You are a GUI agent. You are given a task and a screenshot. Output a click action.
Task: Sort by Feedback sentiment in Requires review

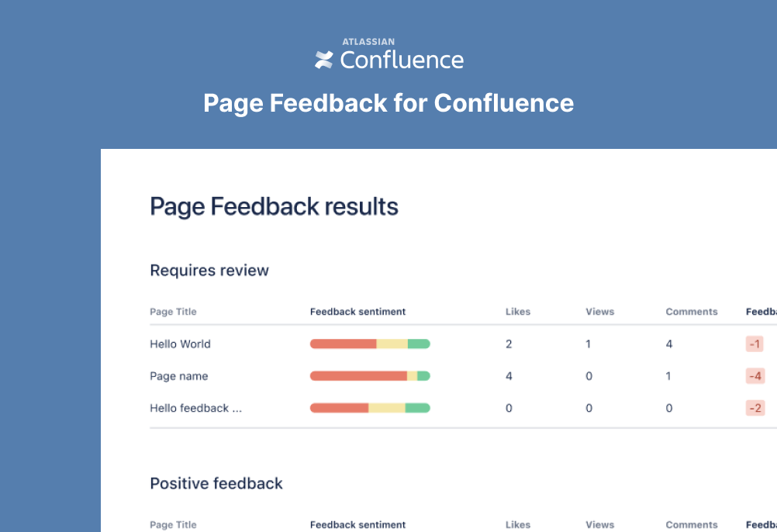coord(357,312)
